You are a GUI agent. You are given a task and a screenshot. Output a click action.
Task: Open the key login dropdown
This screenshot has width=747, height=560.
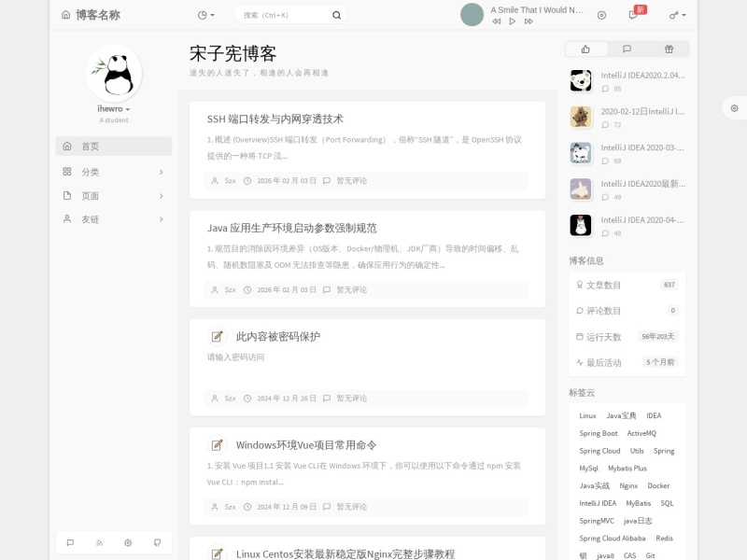tap(677, 15)
